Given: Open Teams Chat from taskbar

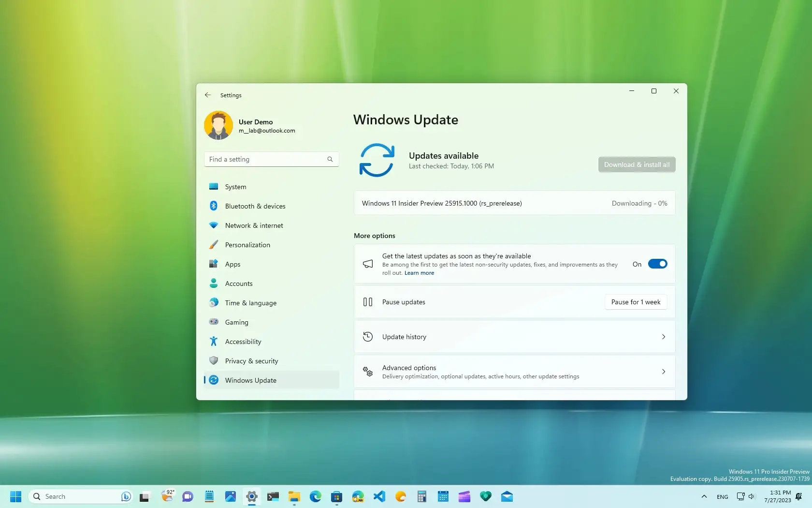Looking at the screenshot, I should (188, 496).
